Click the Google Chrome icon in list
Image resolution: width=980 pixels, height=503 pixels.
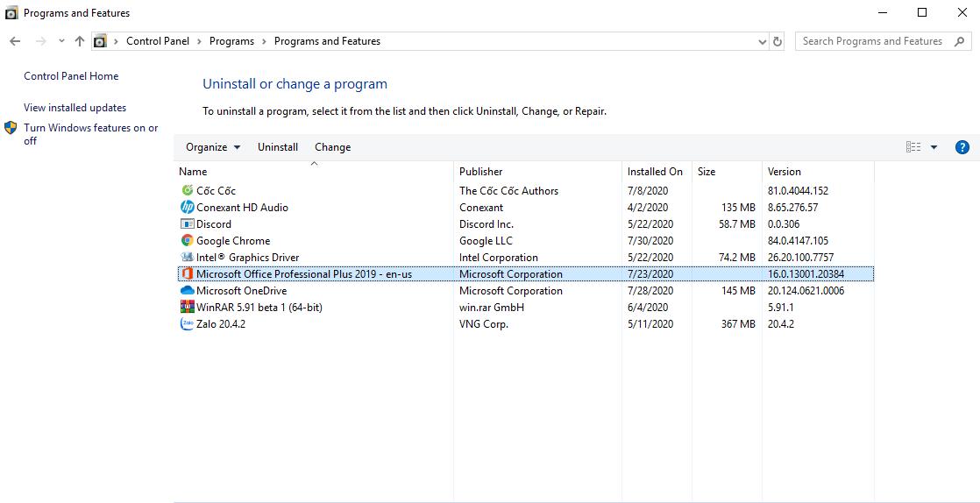[187, 241]
